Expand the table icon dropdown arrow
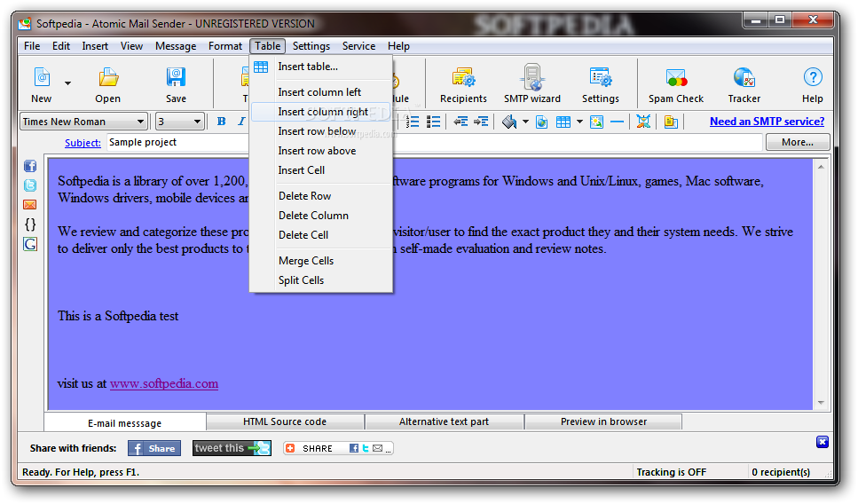This screenshot has width=858, height=504. [x=579, y=122]
